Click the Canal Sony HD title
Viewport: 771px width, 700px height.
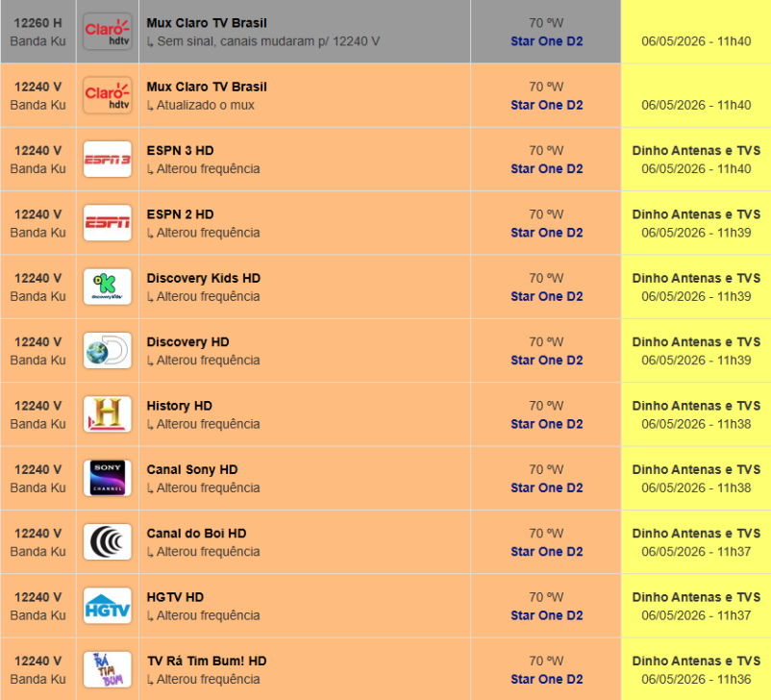[x=192, y=470]
